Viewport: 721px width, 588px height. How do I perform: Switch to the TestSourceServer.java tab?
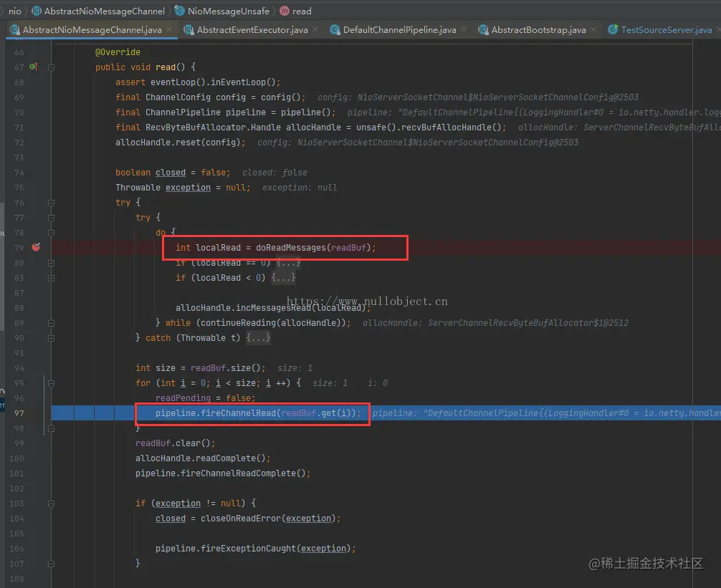point(667,30)
